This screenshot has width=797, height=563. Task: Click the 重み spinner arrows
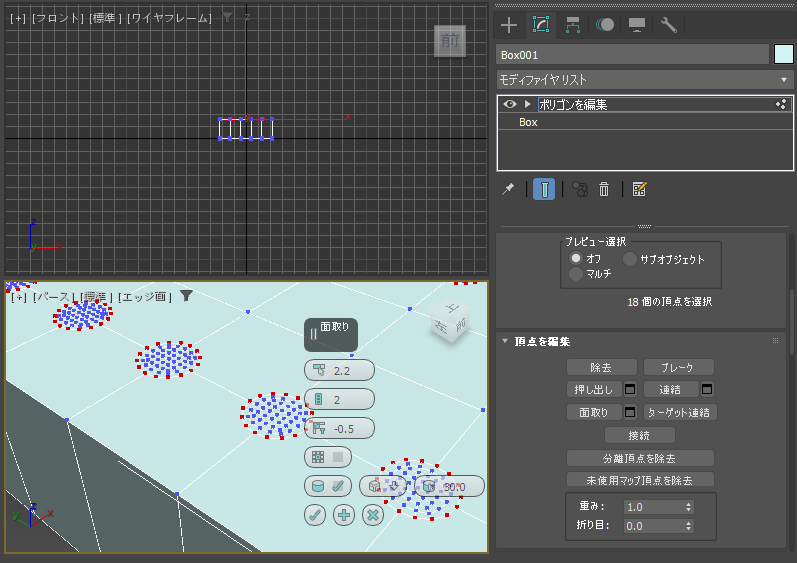tap(688, 507)
